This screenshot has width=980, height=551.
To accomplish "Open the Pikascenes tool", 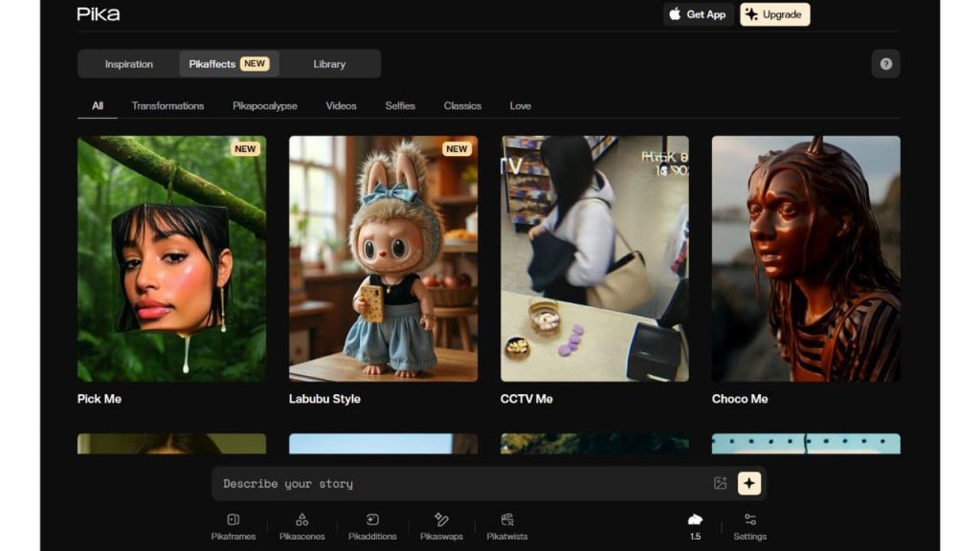I will click(301, 525).
